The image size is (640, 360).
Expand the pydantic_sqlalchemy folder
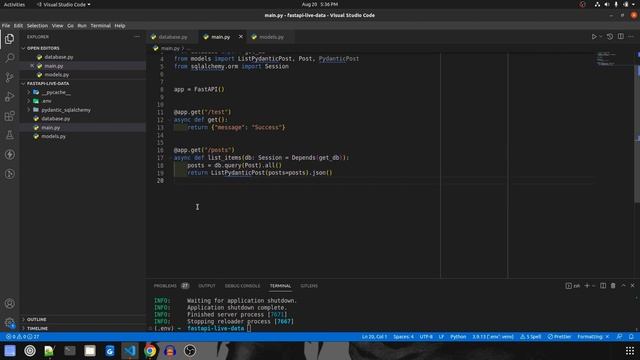(x=29, y=110)
